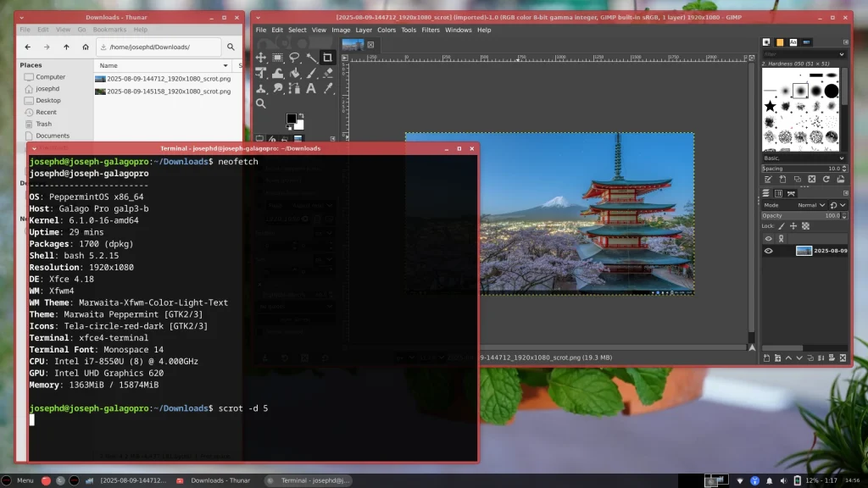Image resolution: width=868 pixels, height=488 pixels.
Task: Open the Document History tab
Action: click(x=807, y=42)
